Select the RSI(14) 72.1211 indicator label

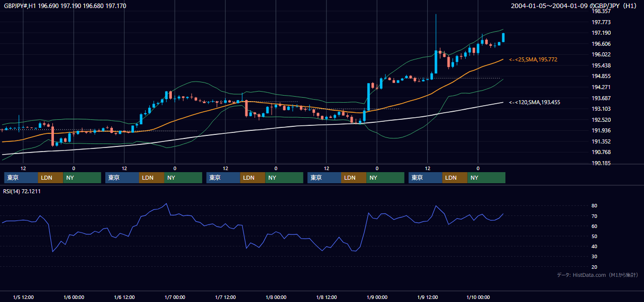click(x=23, y=191)
